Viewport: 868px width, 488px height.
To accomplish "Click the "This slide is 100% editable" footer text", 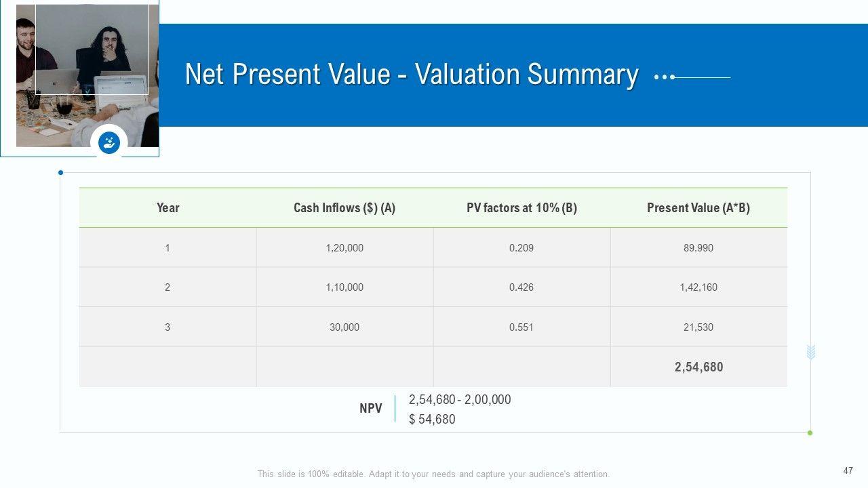I will coord(433,474).
